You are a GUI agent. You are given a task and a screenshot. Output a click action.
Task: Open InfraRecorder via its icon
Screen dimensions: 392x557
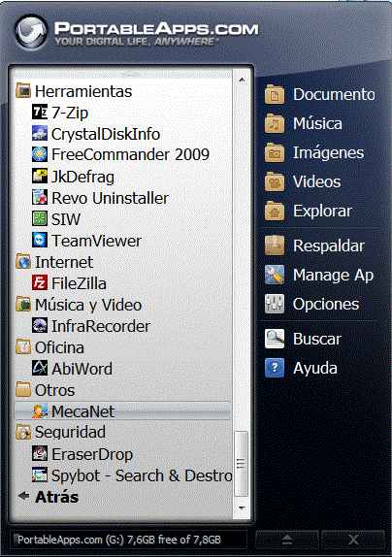(x=40, y=325)
